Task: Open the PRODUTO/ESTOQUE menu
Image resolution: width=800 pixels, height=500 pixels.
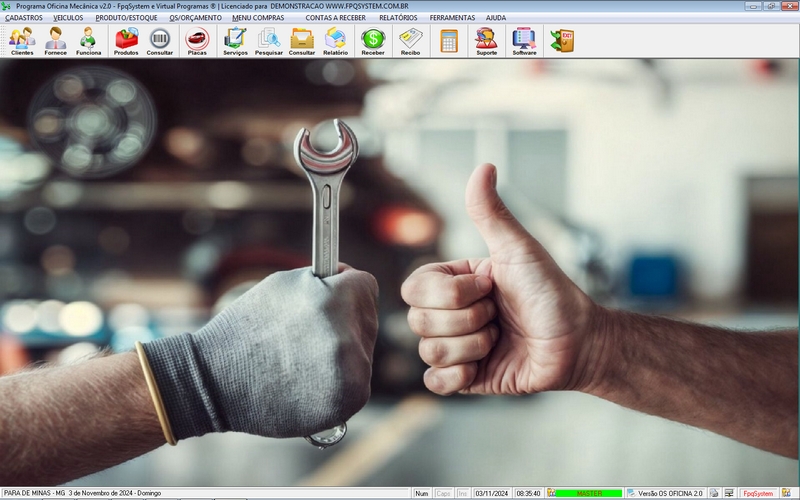Action: click(127, 18)
